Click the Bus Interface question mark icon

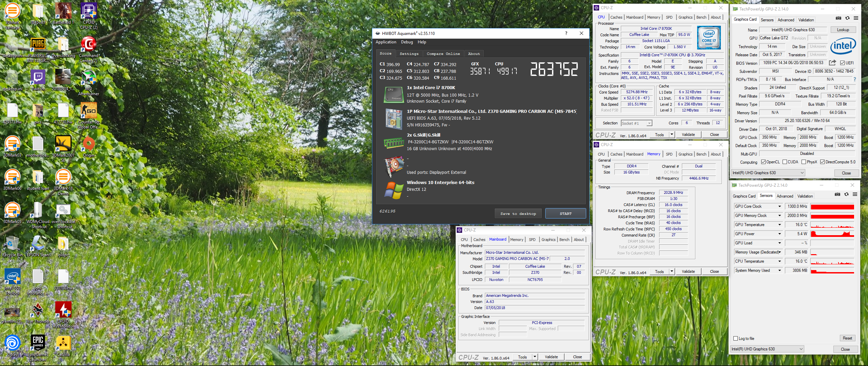855,79
